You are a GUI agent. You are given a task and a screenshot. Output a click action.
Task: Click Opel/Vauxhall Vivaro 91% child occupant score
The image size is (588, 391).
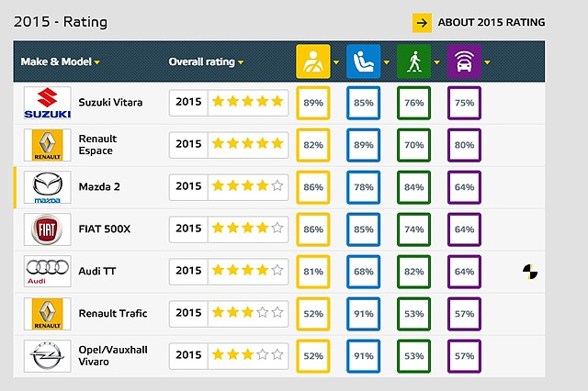click(364, 356)
